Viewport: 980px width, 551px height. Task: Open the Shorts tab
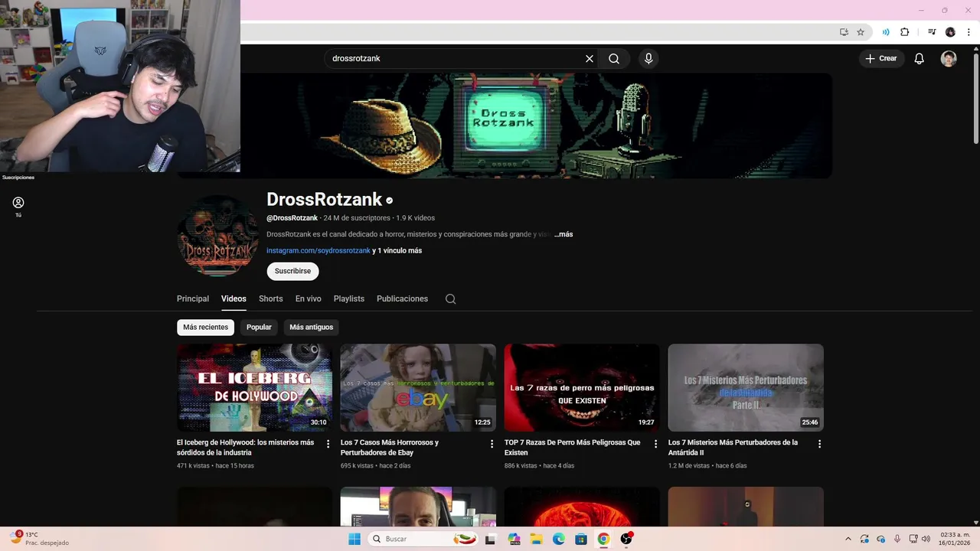[x=271, y=298]
